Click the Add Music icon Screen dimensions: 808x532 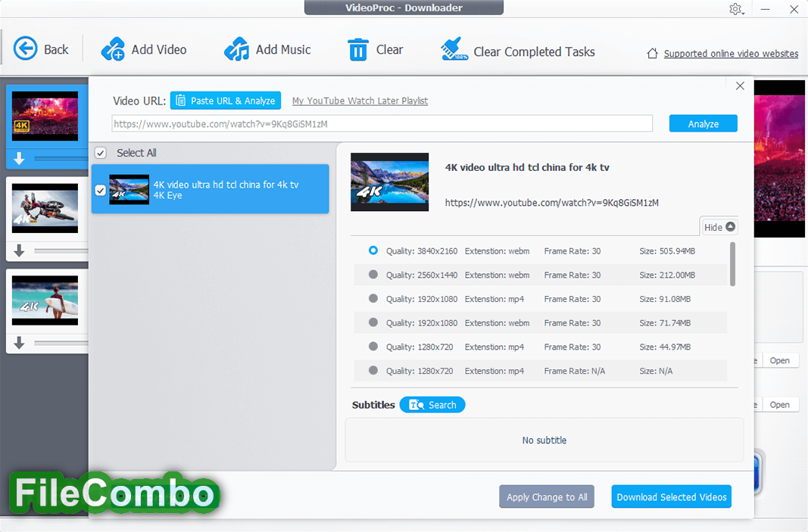click(236, 49)
